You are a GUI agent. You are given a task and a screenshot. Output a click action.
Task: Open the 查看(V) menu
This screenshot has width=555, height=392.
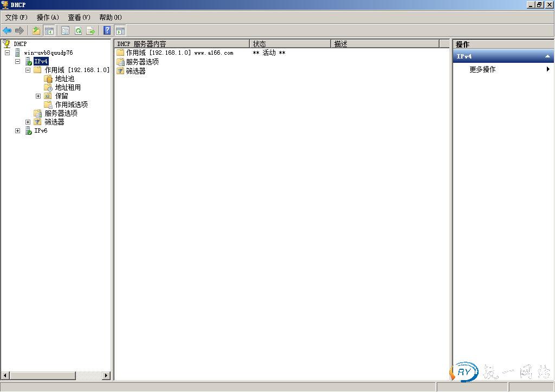79,17
